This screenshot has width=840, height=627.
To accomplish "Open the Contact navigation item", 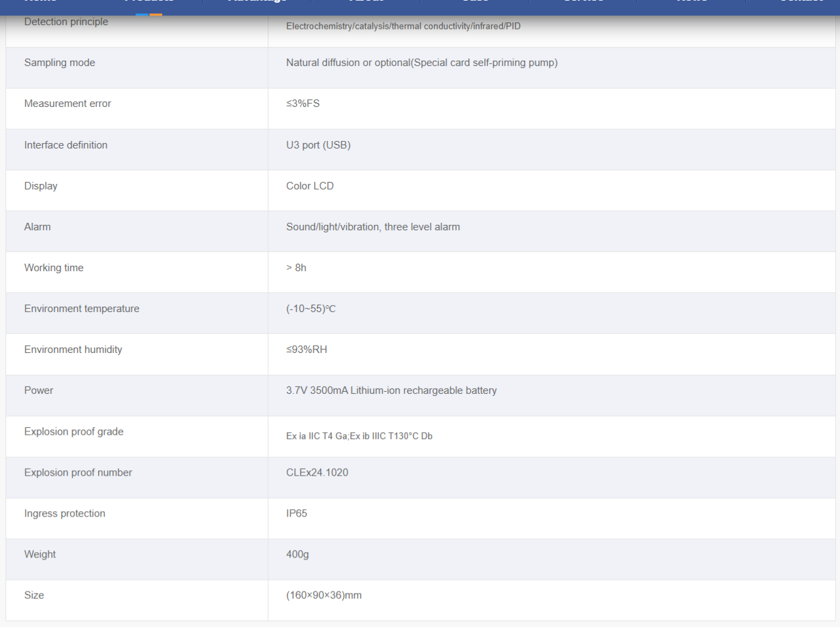I will click(800, 2).
